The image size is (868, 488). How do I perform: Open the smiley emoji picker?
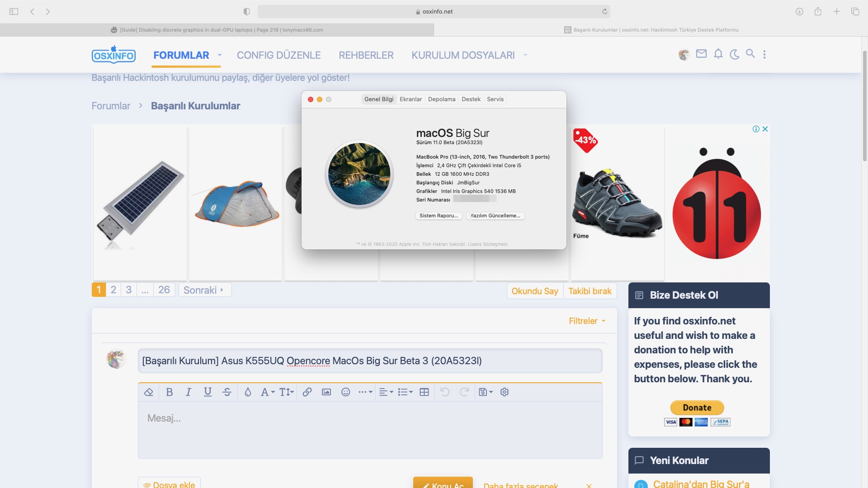click(x=346, y=392)
